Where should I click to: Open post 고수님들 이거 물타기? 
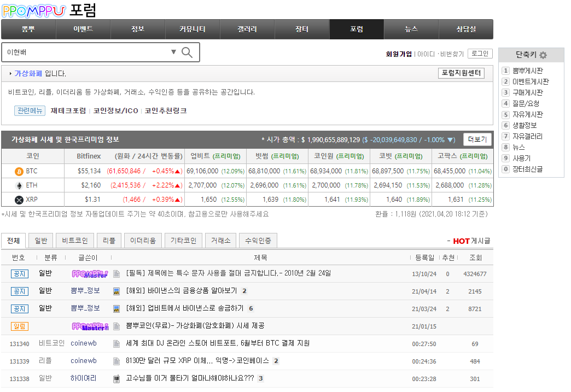pos(190,378)
